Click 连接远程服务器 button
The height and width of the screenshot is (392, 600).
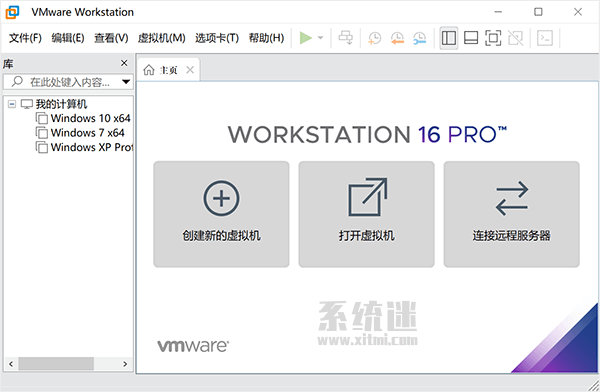point(512,214)
